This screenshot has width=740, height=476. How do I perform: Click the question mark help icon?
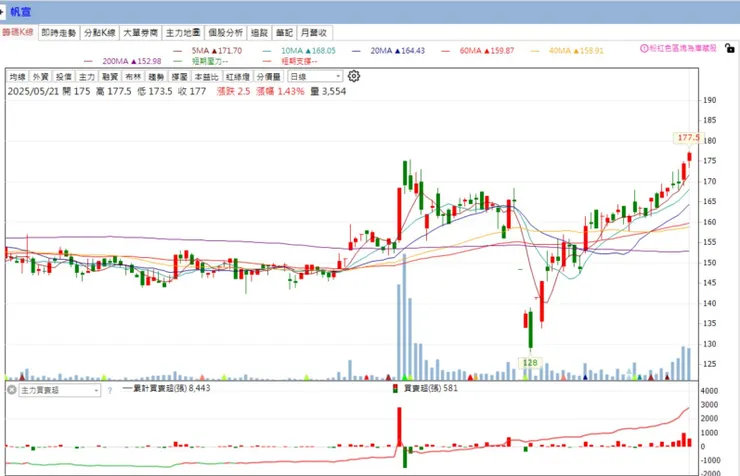(110, 391)
